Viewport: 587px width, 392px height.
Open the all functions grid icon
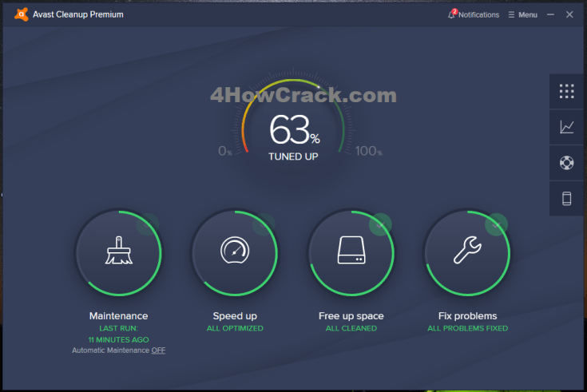[566, 91]
